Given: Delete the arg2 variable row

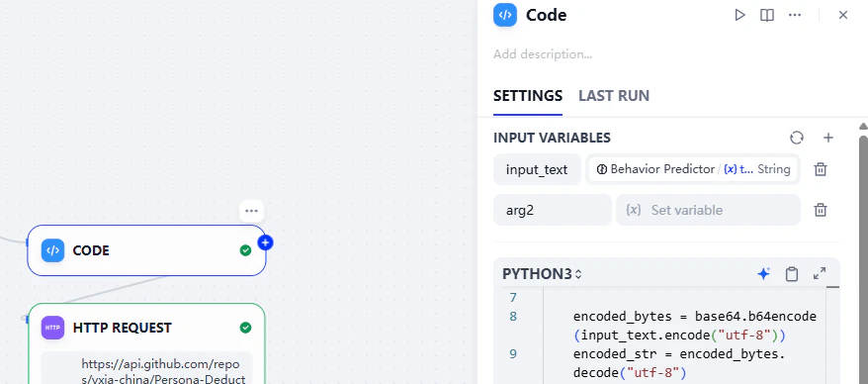Looking at the screenshot, I should [821, 210].
